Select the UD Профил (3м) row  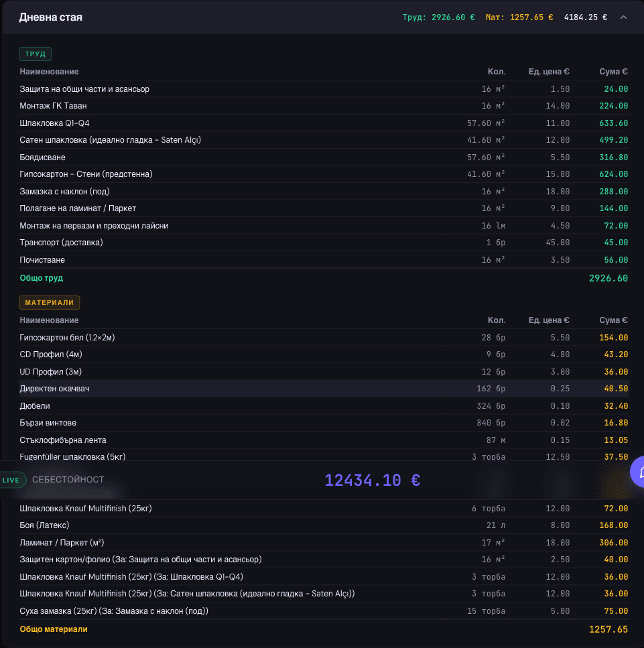click(x=324, y=372)
